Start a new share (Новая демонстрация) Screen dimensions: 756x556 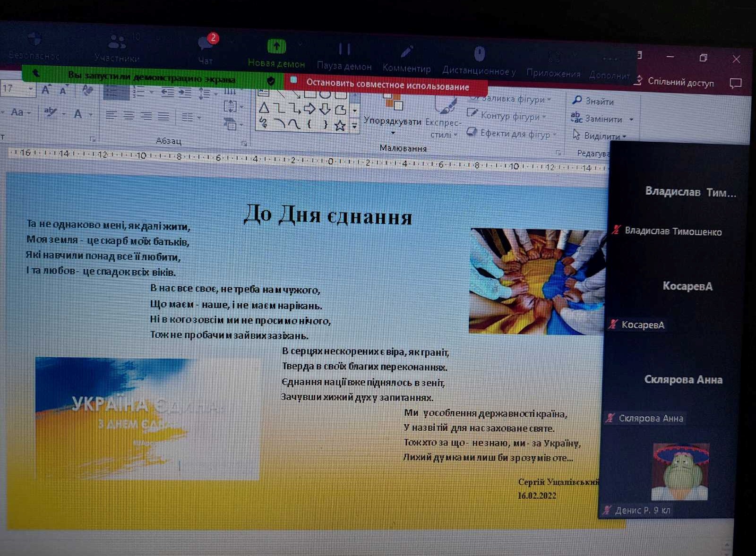click(276, 54)
